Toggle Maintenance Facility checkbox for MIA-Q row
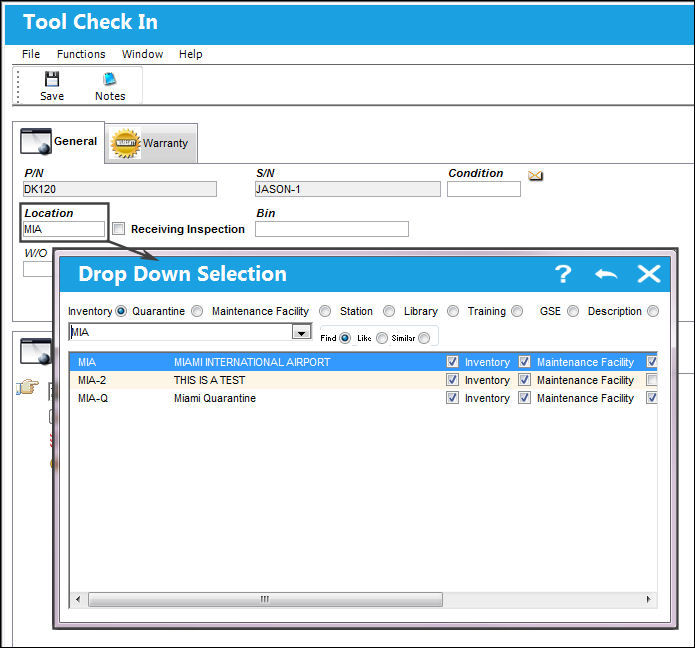 524,398
